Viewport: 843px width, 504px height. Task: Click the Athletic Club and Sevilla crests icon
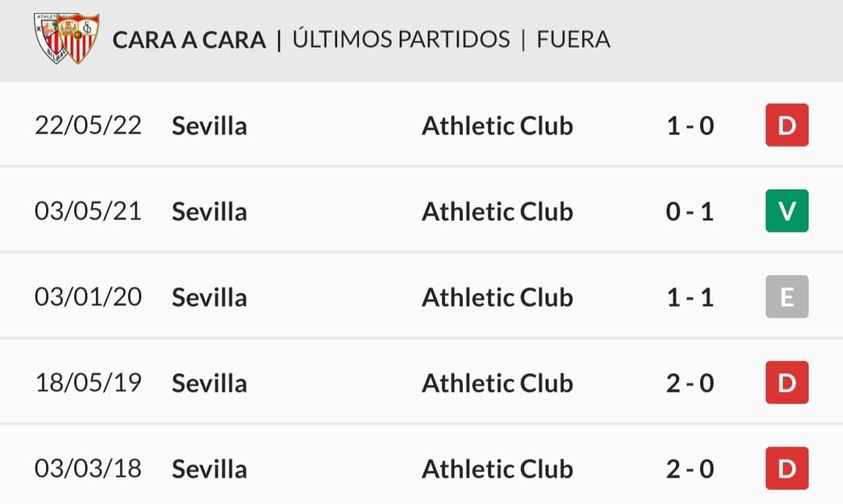[66, 38]
